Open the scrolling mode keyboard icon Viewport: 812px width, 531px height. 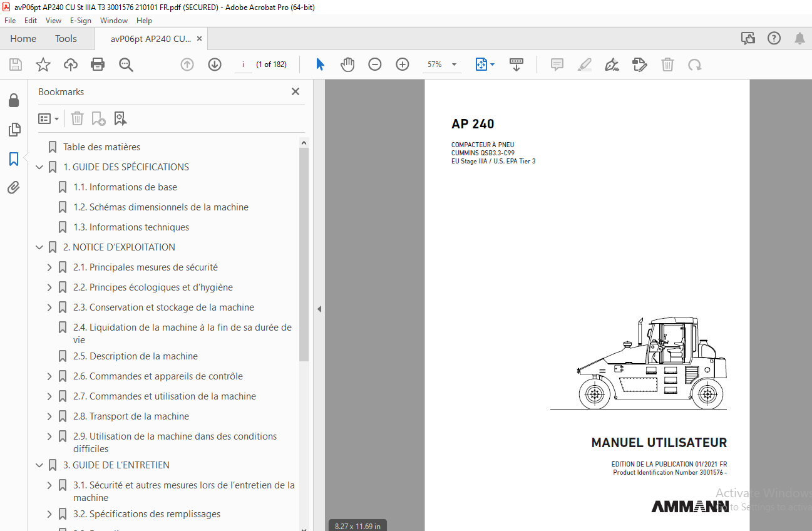point(516,64)
